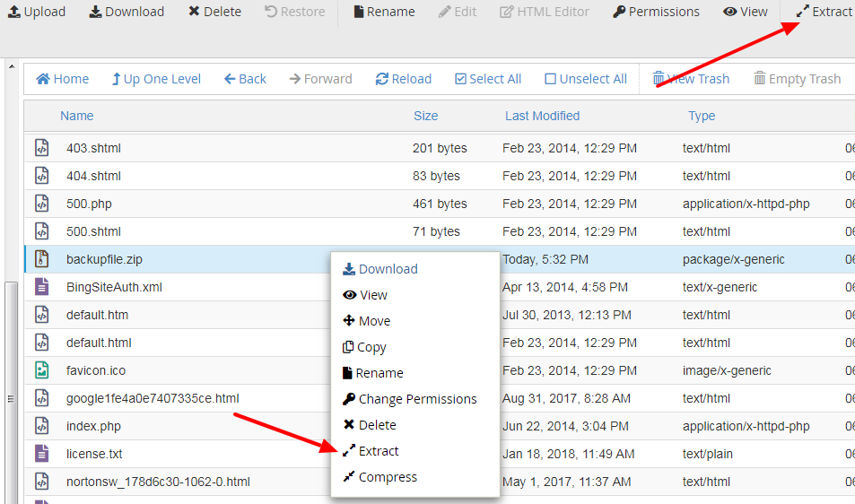Click the backupfile.zip archive icon
The image size is (855, 504).
click(41, 259)
